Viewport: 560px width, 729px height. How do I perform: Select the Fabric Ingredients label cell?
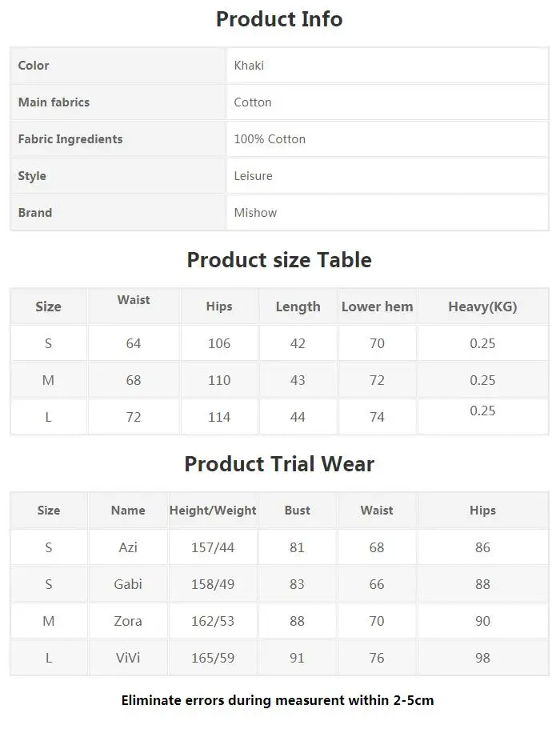pos(70,139)
